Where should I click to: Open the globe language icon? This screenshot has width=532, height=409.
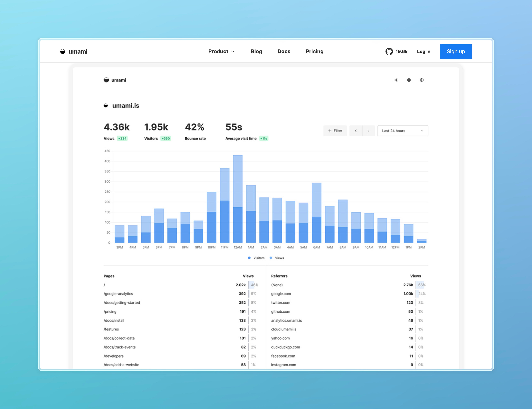409,80
